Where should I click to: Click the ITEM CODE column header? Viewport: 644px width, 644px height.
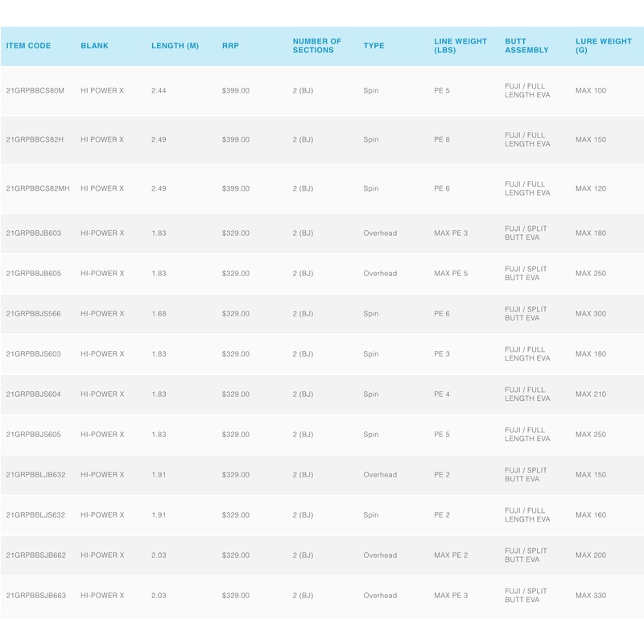28,46
